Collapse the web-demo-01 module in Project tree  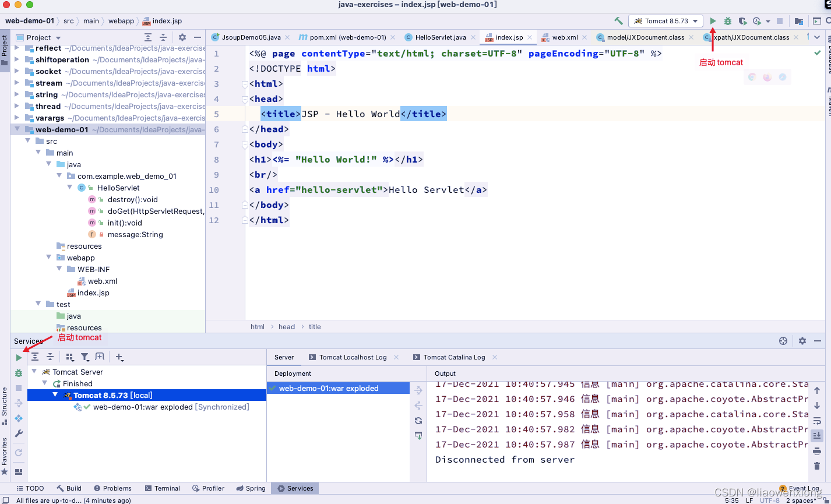(17, 130)
